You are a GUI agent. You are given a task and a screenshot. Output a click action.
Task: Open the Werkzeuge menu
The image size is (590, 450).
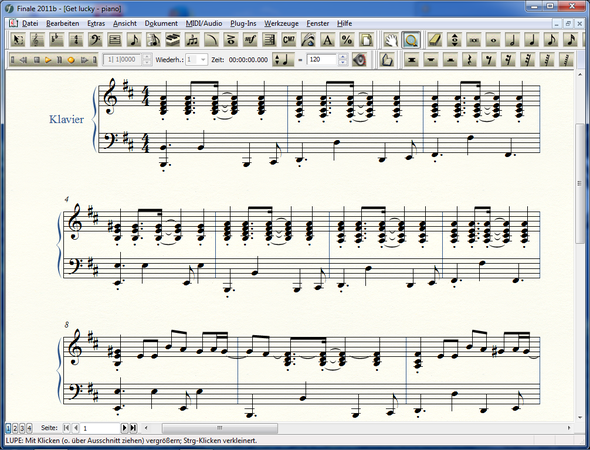click(x=281, y=23)
